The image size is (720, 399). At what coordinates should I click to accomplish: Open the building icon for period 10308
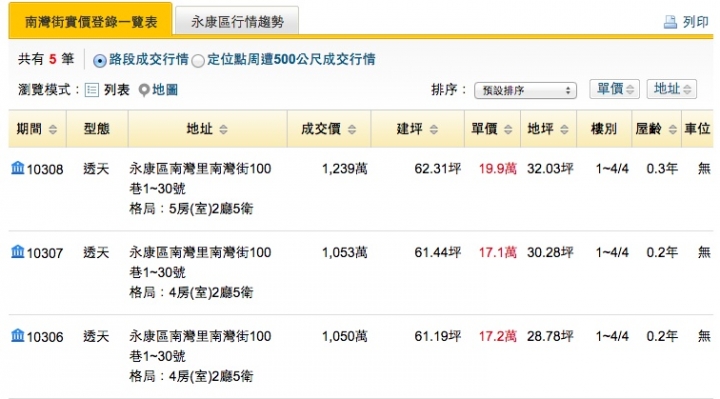pos(18,168)
